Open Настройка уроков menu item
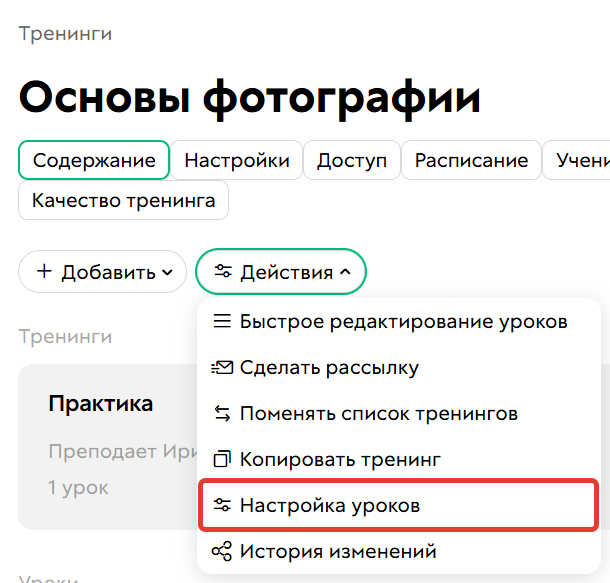The image size is (610, 583). tap(399, 505)
